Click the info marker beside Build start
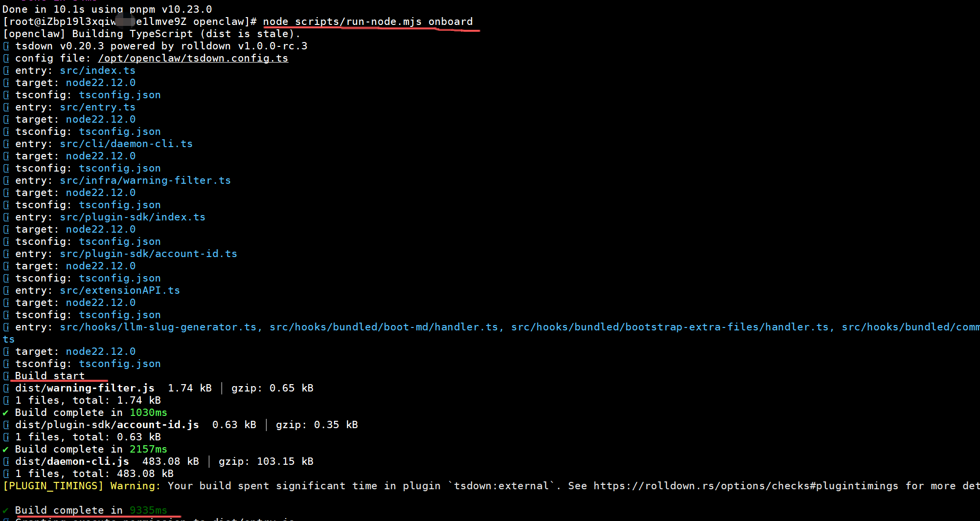The height and width of the screenshot is (521, 980). (x=6, y=376)
